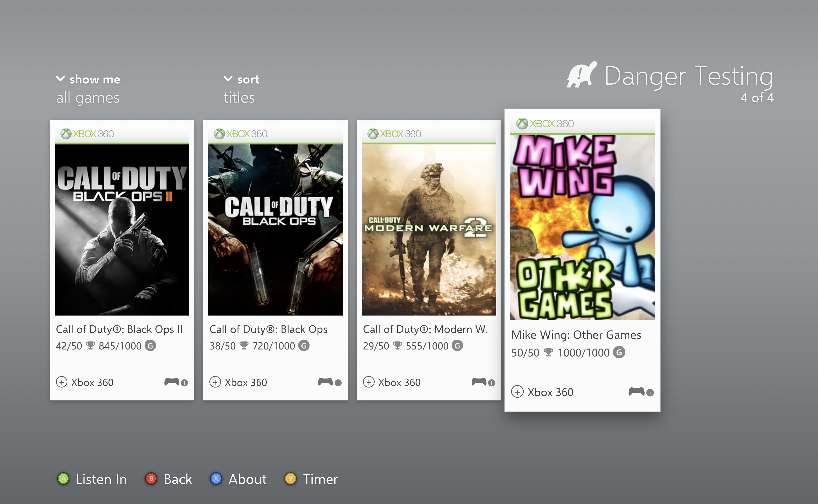Viewport: 818px width, 504px height.
Task: Click the controller icon on Black Ops card
Action: click(325, 382)
